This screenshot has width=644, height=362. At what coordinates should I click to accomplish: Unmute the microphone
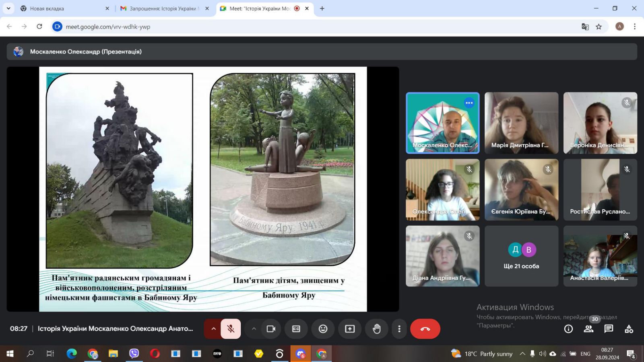[x=231, y=329]
